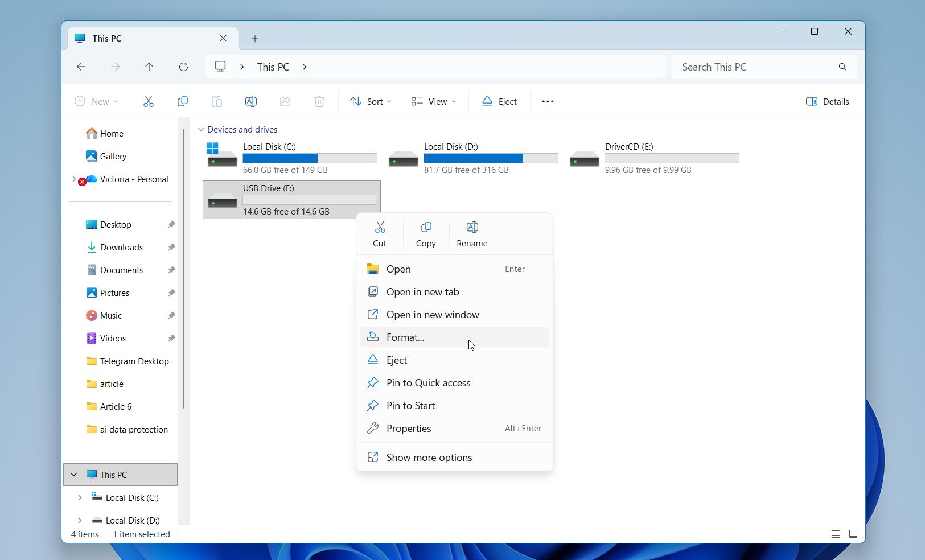
Task: Select Cut in the context menu
Action: [x=380, y=234]
